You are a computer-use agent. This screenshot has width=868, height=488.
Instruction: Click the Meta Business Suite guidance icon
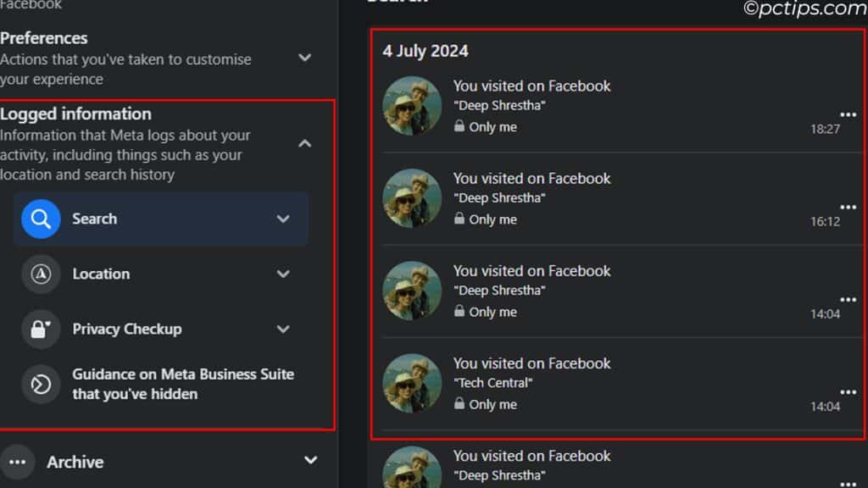[40, 383]
